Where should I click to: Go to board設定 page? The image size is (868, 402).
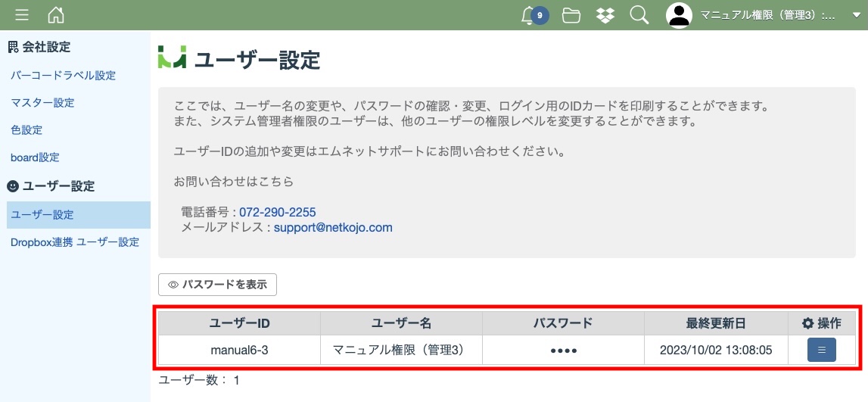(x=35, y=157)
